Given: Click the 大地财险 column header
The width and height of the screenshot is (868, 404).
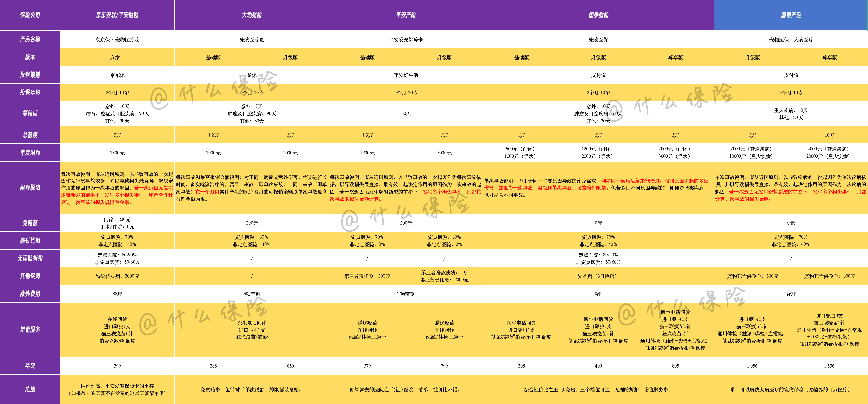Looking at the screenshot, I should click(251, 15).
